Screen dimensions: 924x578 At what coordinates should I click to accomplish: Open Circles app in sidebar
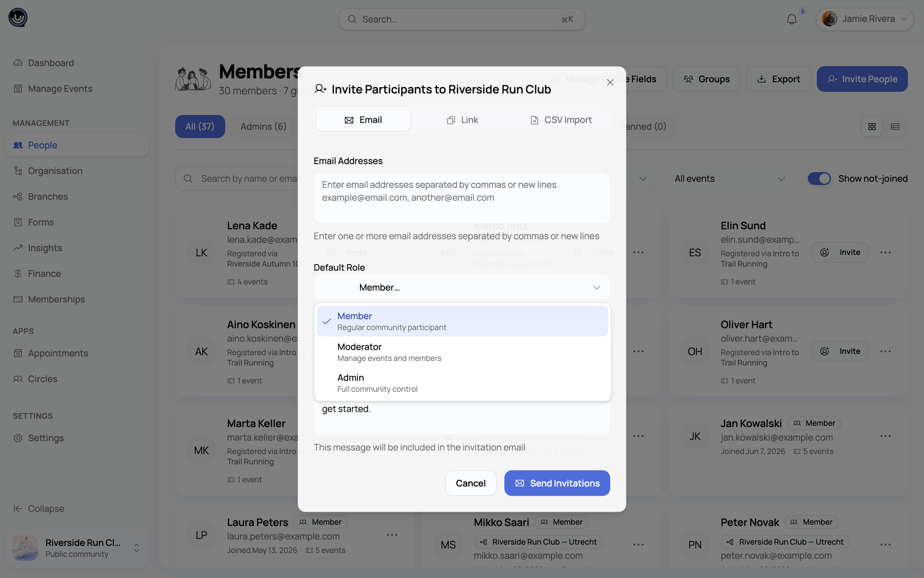click(77, 379)
